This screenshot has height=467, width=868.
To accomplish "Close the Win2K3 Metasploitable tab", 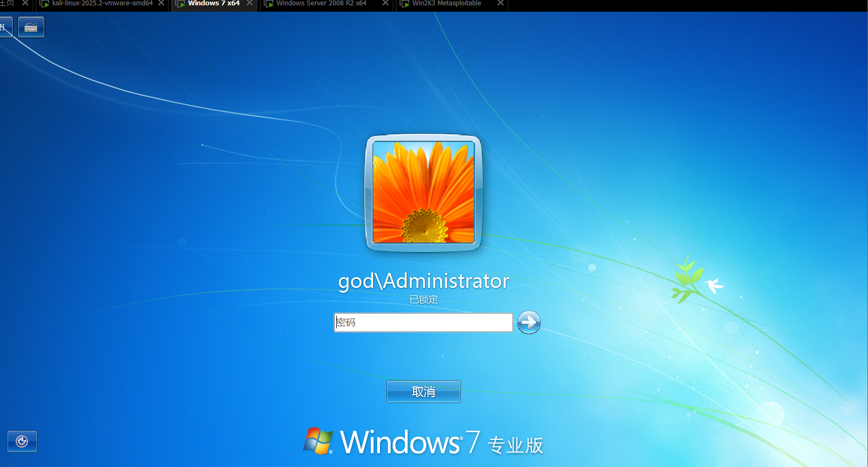I will 500,3.
